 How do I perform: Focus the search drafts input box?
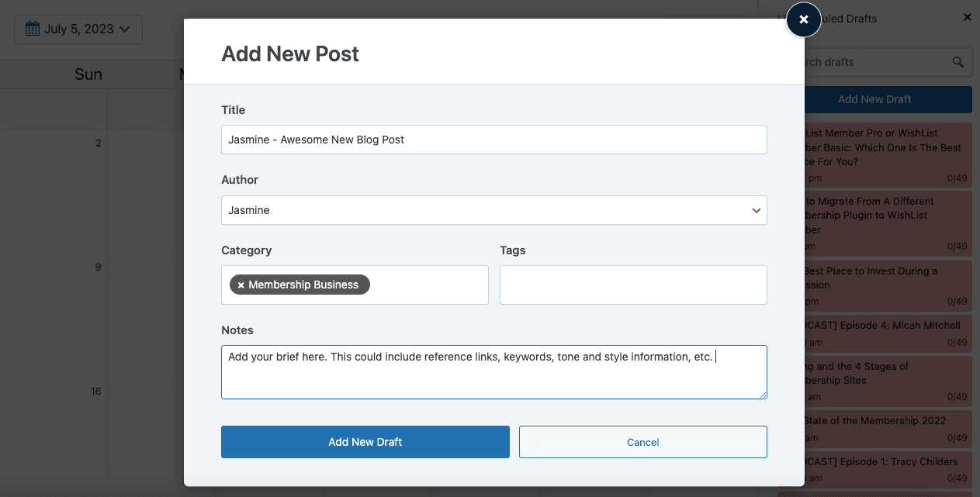(877, 62)
